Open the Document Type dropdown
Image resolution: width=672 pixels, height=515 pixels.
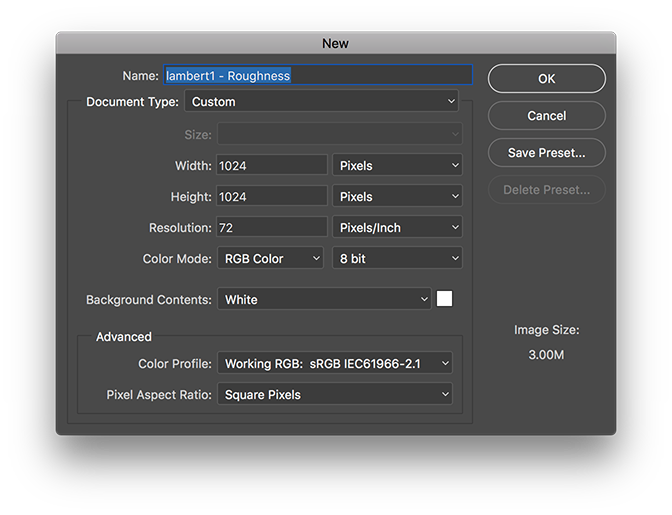coord(321,102)
